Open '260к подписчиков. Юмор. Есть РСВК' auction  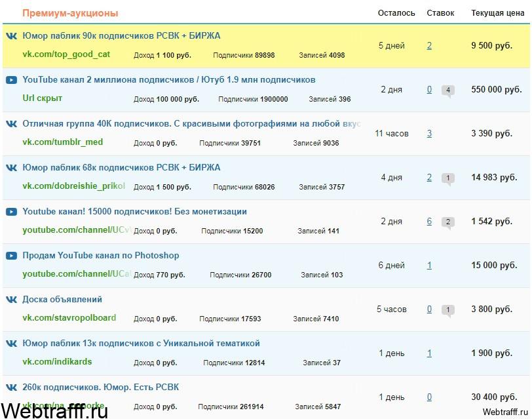tap(100, 387)
